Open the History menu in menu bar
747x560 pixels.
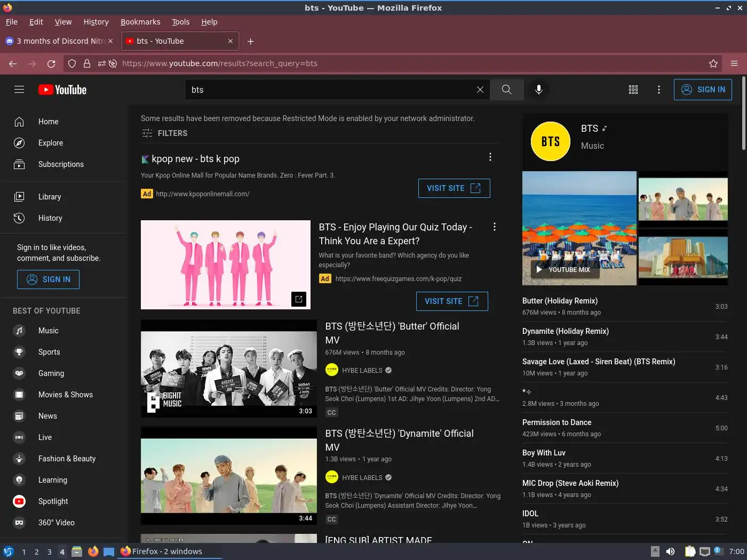point(96,22)
